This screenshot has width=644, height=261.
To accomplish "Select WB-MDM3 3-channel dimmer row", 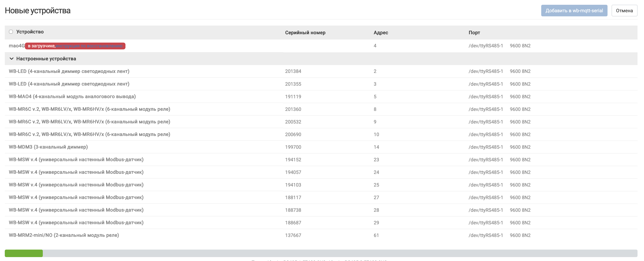I will pos(321,147).
